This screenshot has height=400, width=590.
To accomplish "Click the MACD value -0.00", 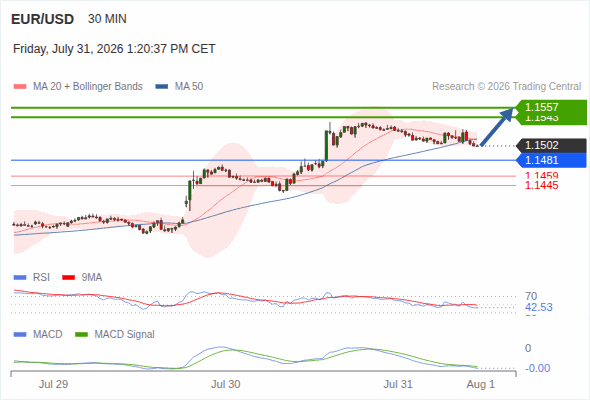I will tap(537, 368).
